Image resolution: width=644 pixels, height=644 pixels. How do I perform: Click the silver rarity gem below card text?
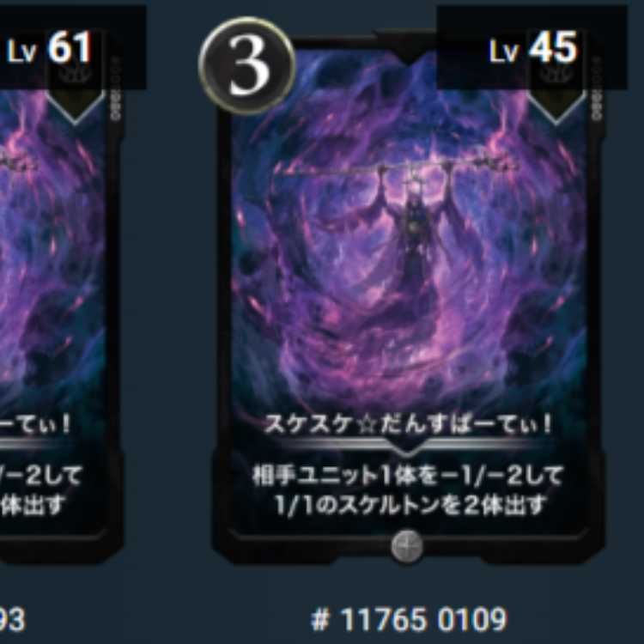point(407,547)
